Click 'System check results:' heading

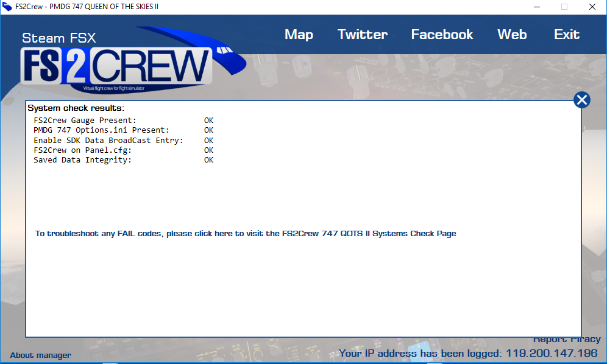pyautogui.click(x=76, y=108)
